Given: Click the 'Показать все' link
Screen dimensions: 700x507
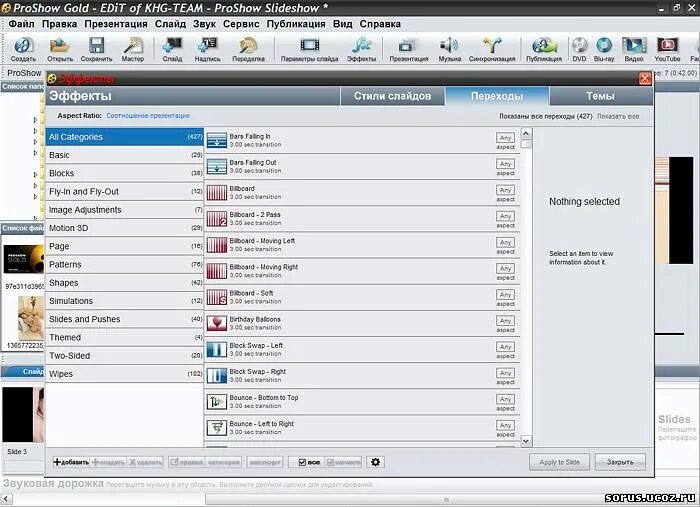Looking at the screenshot, I should [x=618, y=116].
